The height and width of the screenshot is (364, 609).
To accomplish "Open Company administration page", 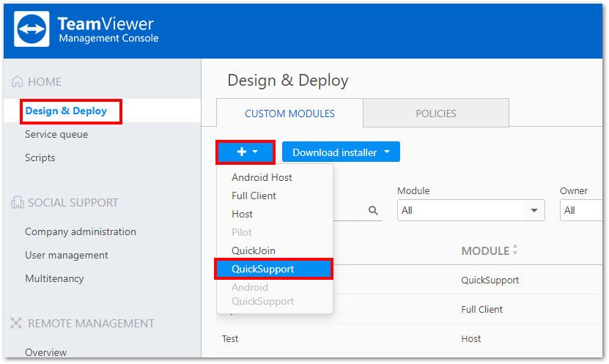I will (x=81, y=231).
